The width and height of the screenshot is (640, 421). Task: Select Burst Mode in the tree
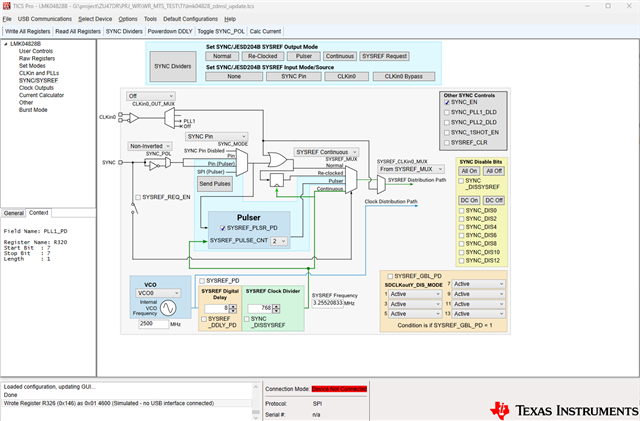point(33,110)
